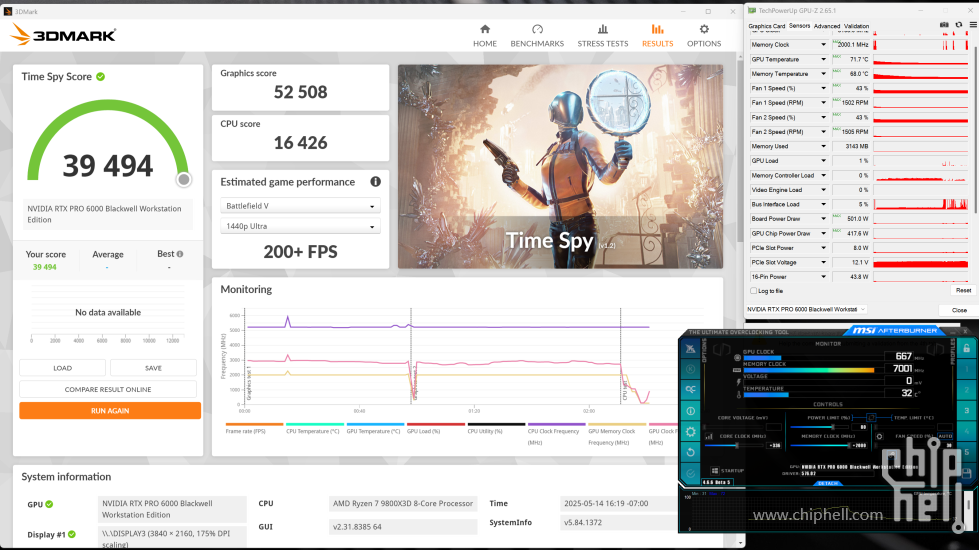Open Afterburner settings gear
979x550 pixels.
[x=690, y=431]
